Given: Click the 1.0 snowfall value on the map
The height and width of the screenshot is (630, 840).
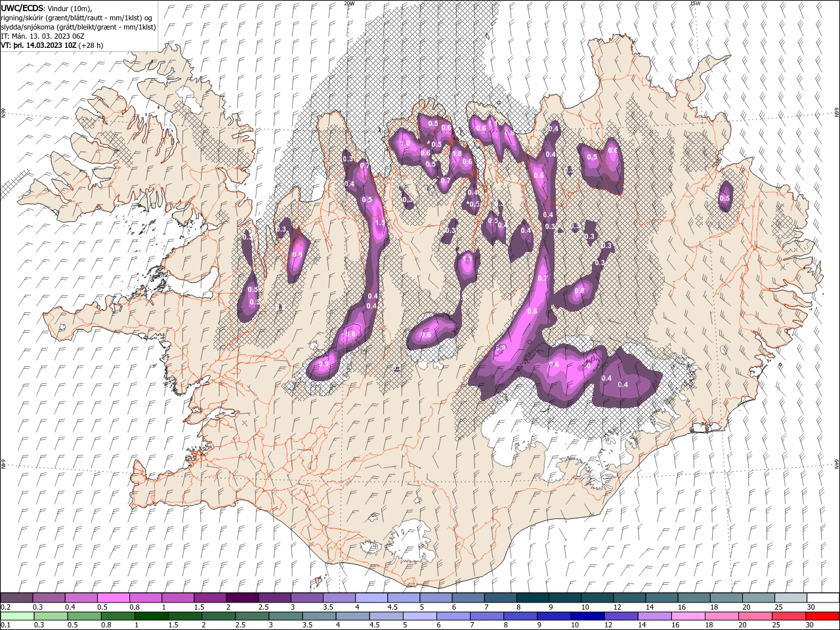Looking at the screenshot, I should (405, 143).
